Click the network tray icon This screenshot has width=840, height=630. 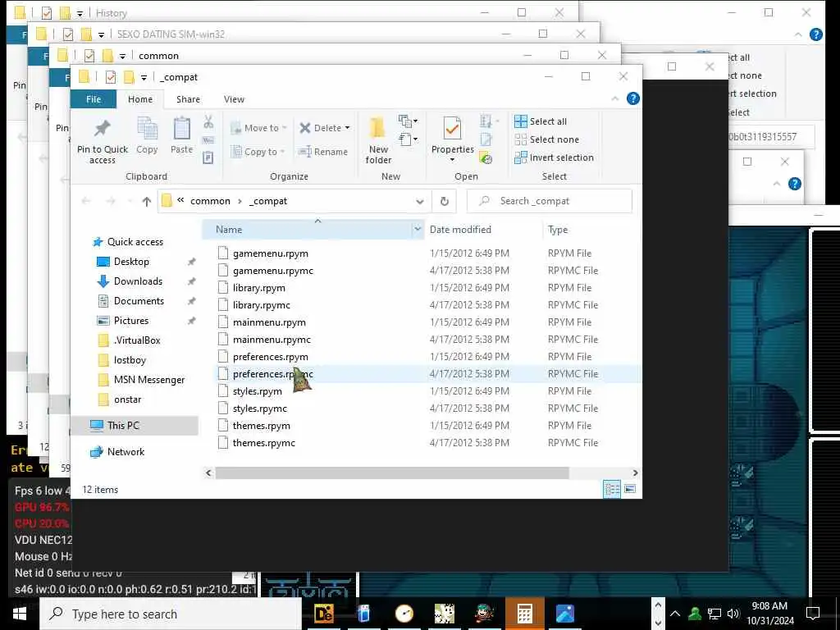(714, 614)
